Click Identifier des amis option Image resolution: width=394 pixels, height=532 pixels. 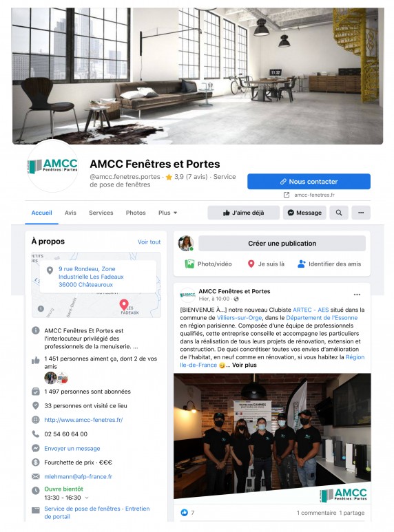click(x=329, y=264)
